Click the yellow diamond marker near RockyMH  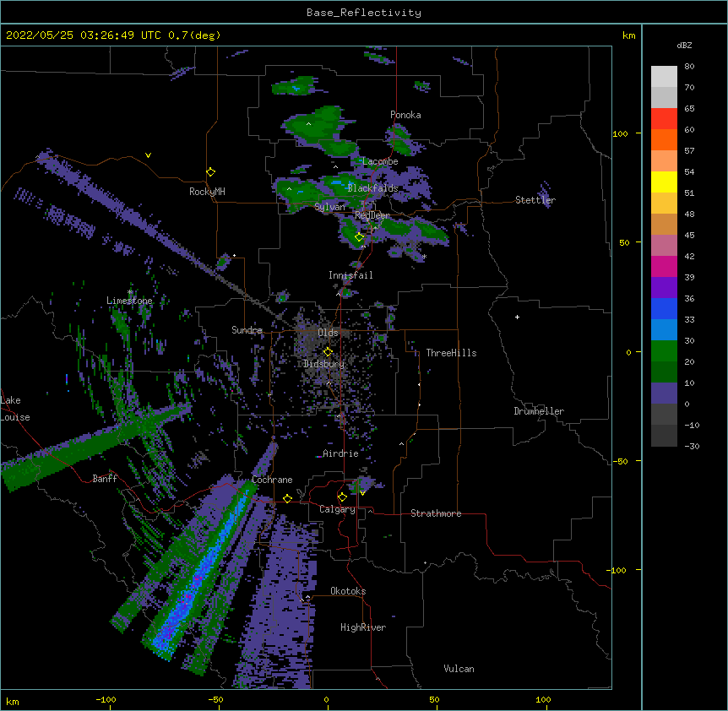point(211,172)
